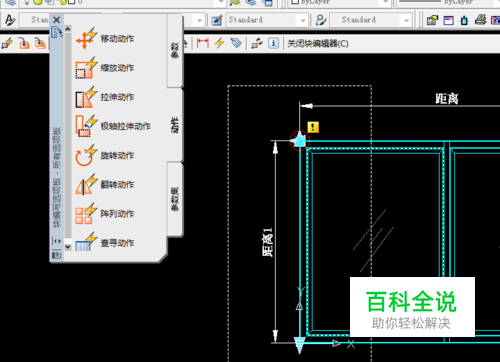Open the plot printer icon in toolbar
The image size is (500, 362).
point(480,20)
